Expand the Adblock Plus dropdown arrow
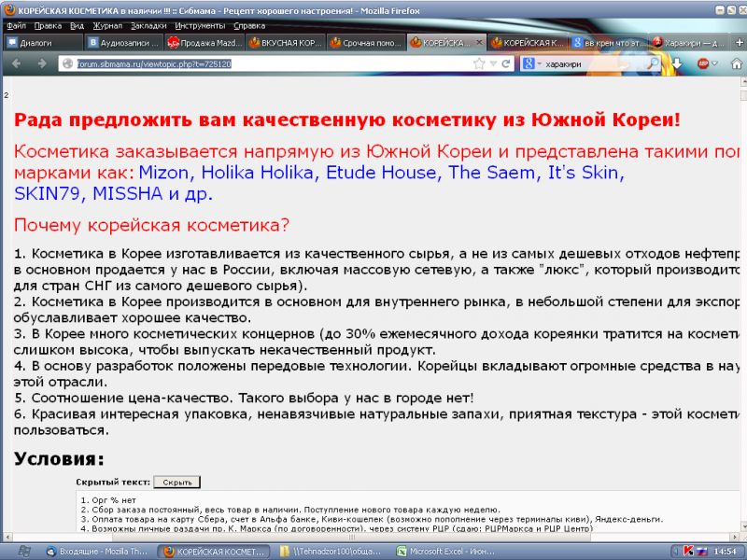The image size is (747, 560). click(x=714, y=63)
